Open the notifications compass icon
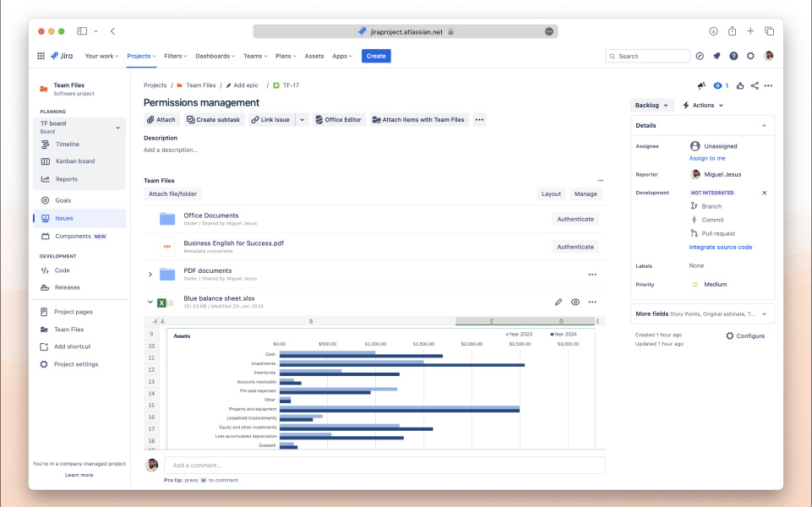Viewport: 812px width, 507px height. coord(700,56)
